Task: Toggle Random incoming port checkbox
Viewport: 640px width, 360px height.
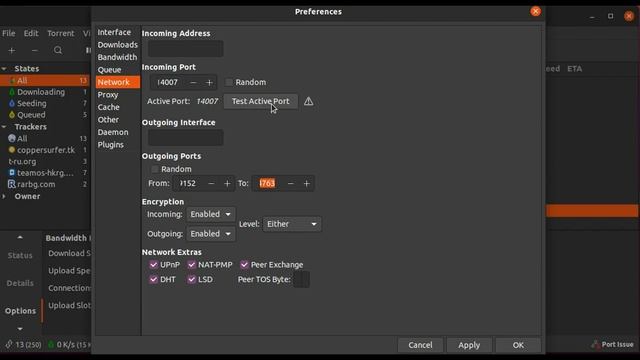Action: [x=229, y=82]
